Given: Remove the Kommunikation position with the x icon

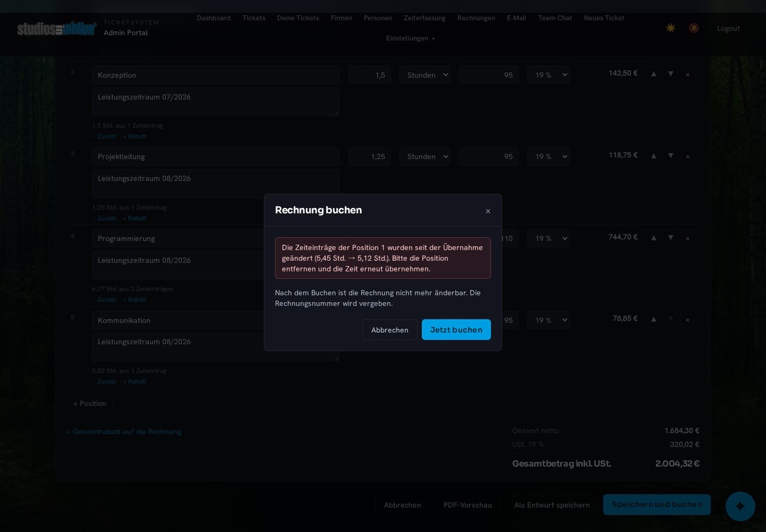Looking at the screenshot, I should click(x=688, y=320).
